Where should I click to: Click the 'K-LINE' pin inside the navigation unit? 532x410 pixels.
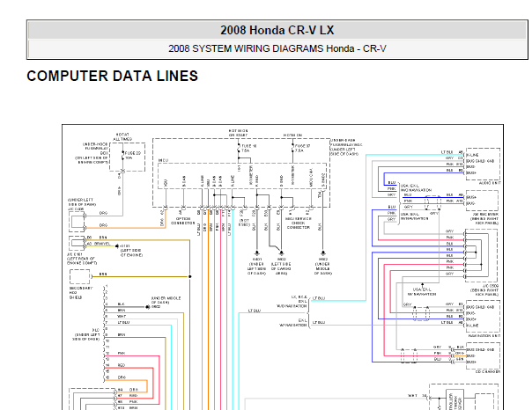(x=473, y=326)
